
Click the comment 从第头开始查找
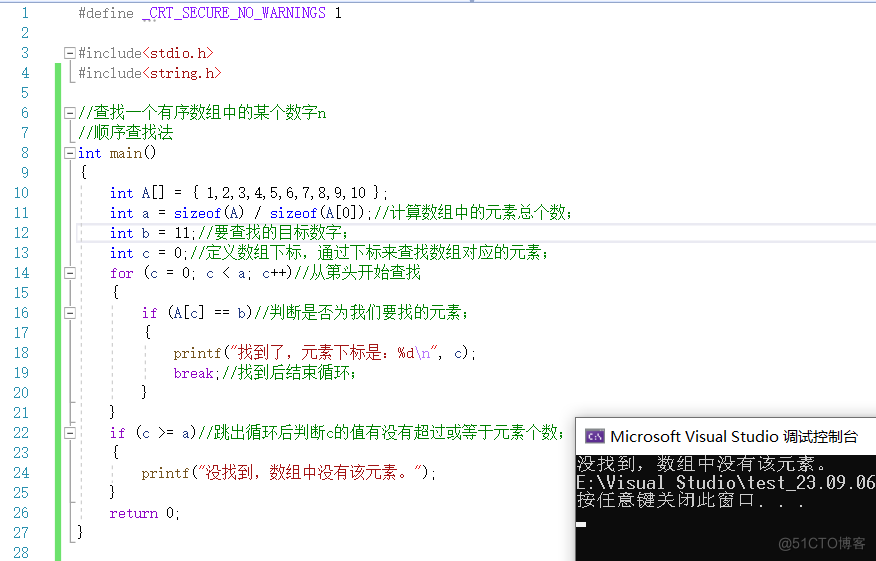[x=364, y=273]
